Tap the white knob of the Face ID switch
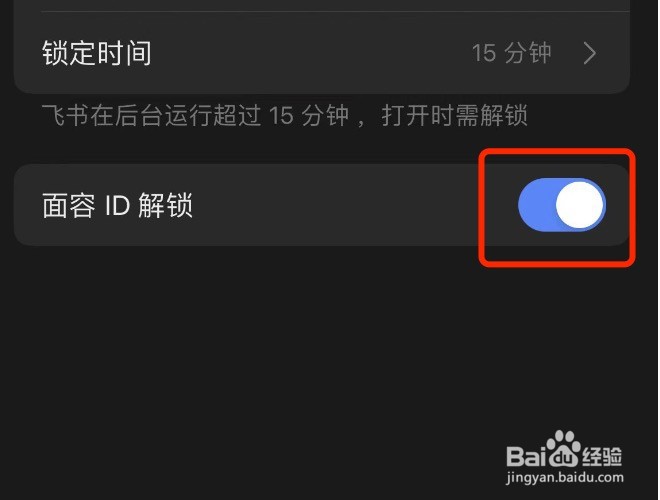This screenshot has width=660, height=500. (x=580, y=205)
